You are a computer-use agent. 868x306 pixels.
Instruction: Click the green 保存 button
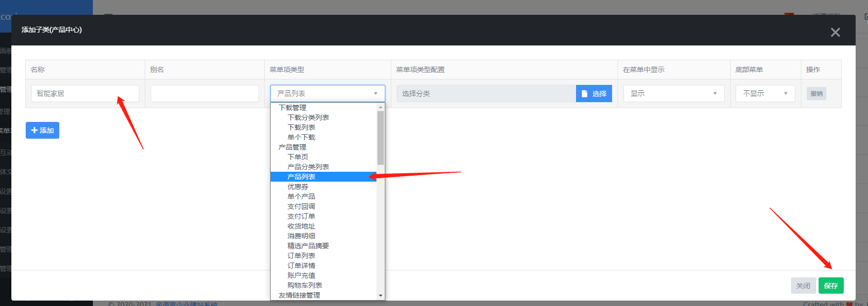click(x=830, y=286)
